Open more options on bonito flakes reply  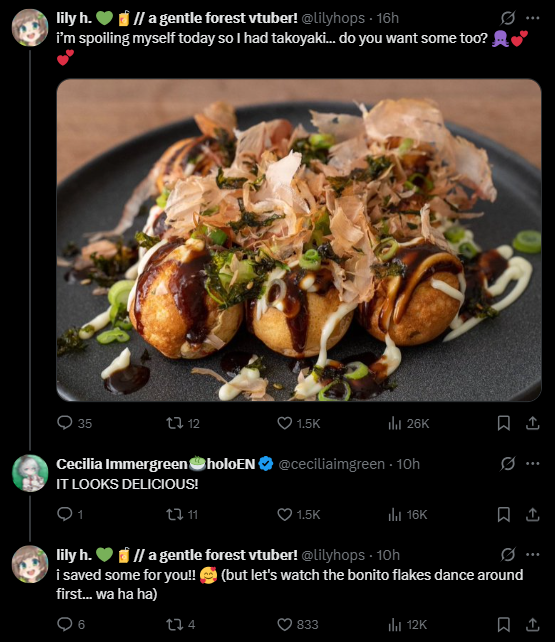click(x=532, y=554)
